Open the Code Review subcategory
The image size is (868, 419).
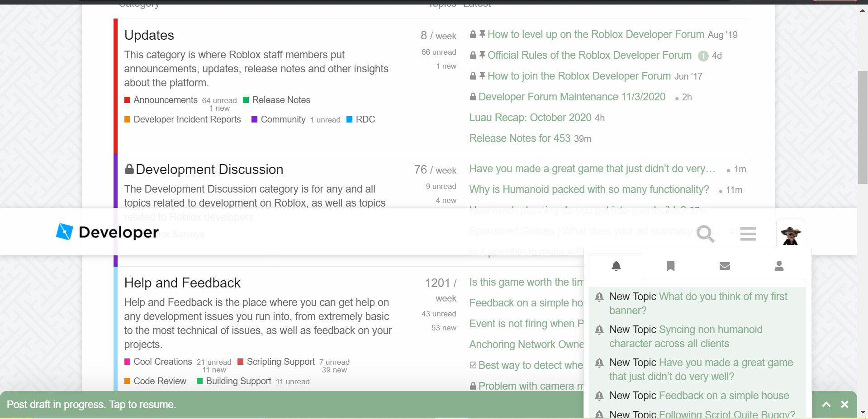tap(160, 381)
